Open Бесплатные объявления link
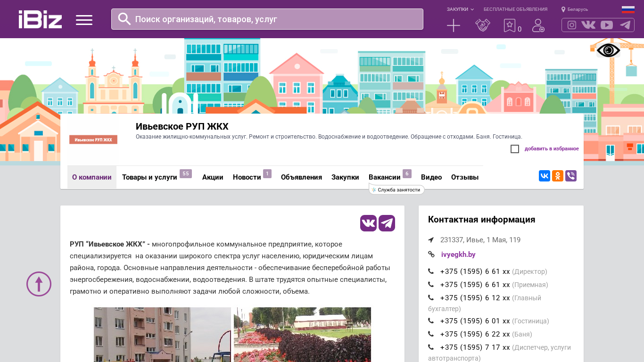644x362 pixels. 515,9
